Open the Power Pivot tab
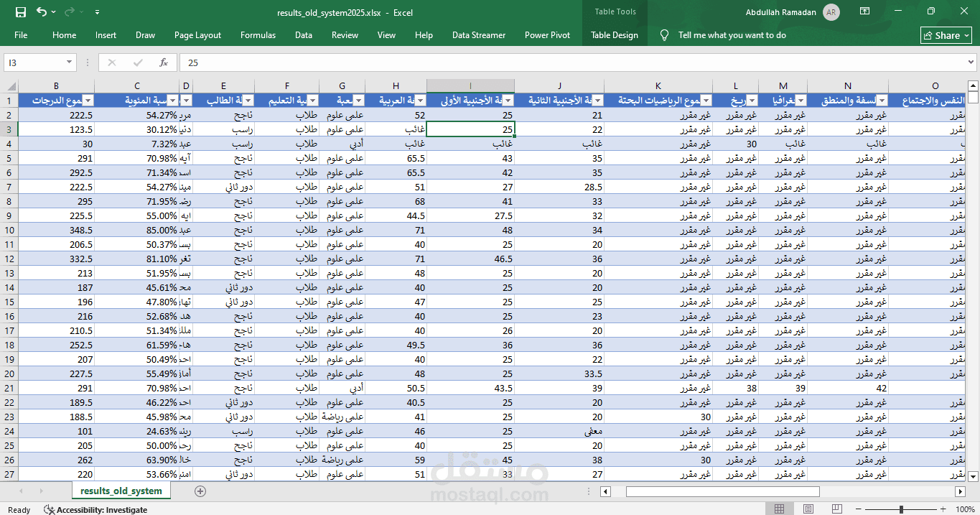The height and width of the screenshot is (515, 980). (x=547, y=35)
